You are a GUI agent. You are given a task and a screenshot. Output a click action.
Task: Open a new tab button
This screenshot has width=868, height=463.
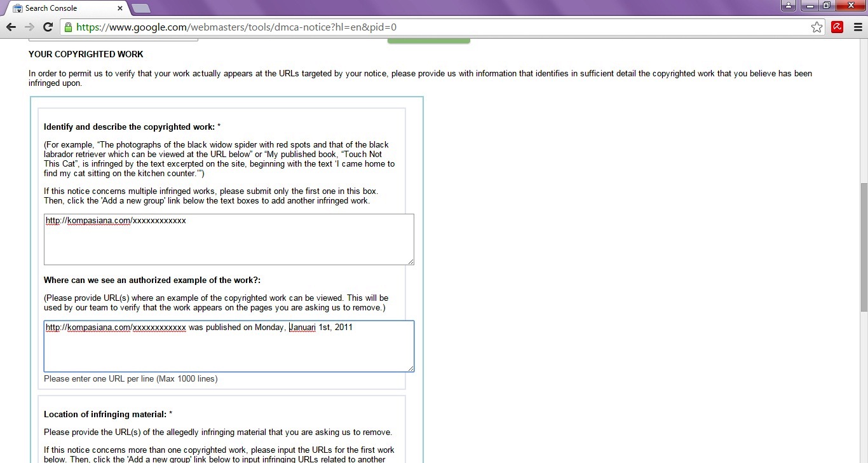(140, 8)
